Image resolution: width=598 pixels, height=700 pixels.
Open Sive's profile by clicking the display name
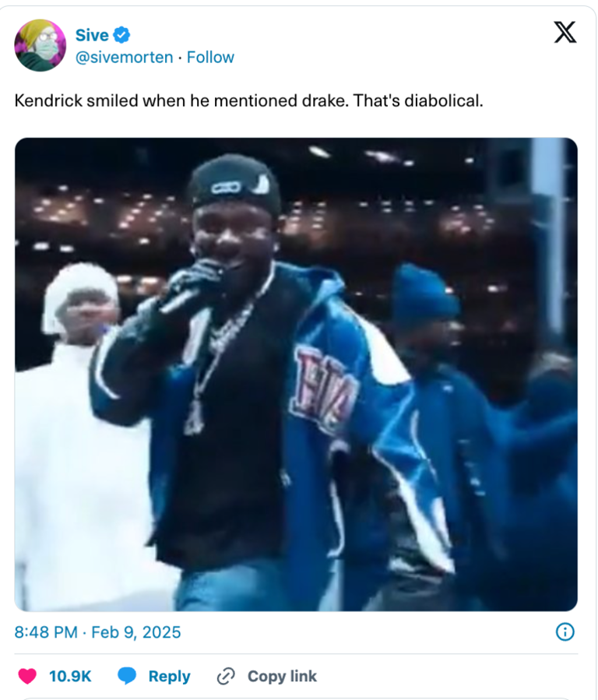[91, 34]
